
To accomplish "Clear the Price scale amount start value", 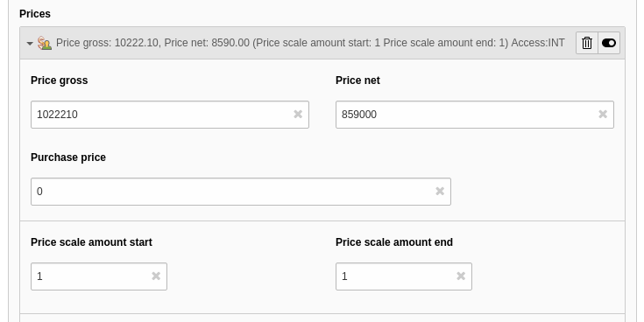I will pyautogui.click(x=156, y=276).
